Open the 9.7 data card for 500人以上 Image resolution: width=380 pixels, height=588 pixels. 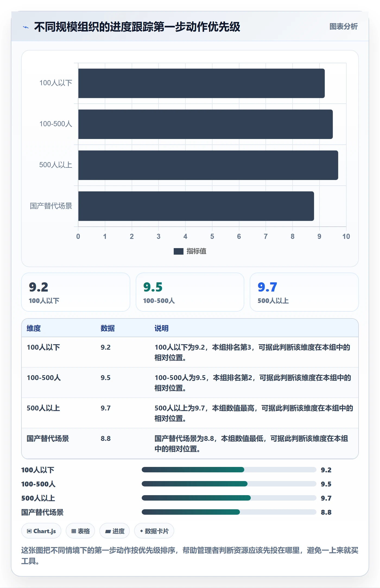304,292
